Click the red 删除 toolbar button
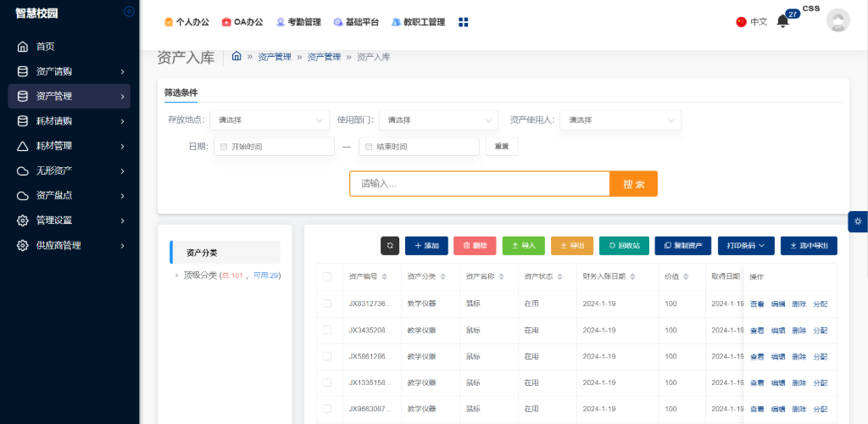 pyautogui.click(x=475, y=246)
